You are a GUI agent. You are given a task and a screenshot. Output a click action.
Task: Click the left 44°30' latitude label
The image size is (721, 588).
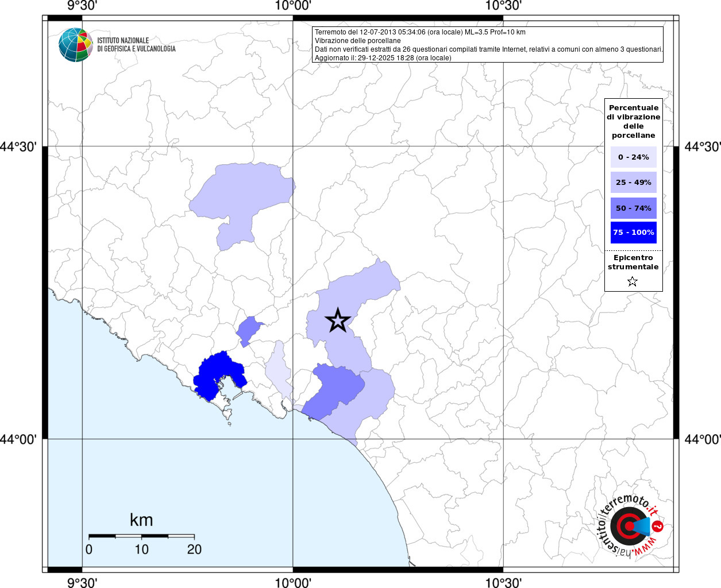19,146
